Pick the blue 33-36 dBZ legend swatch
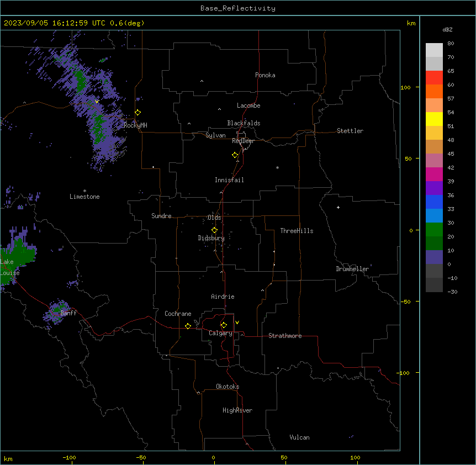 (434, 202)
